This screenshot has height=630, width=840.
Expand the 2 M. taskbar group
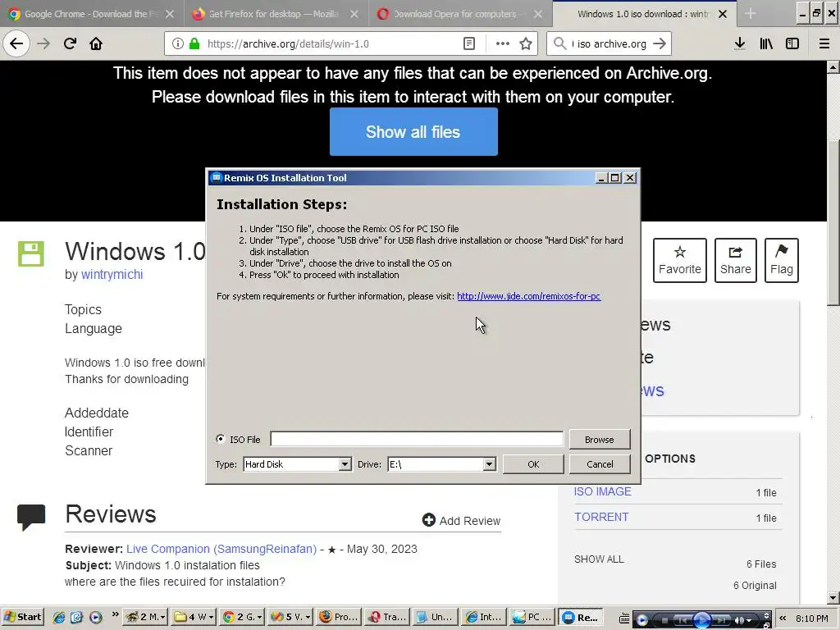(162, 618)
